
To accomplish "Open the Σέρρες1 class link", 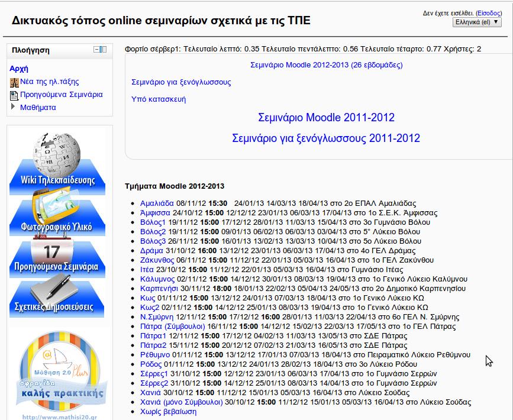I will pos(154,374).
